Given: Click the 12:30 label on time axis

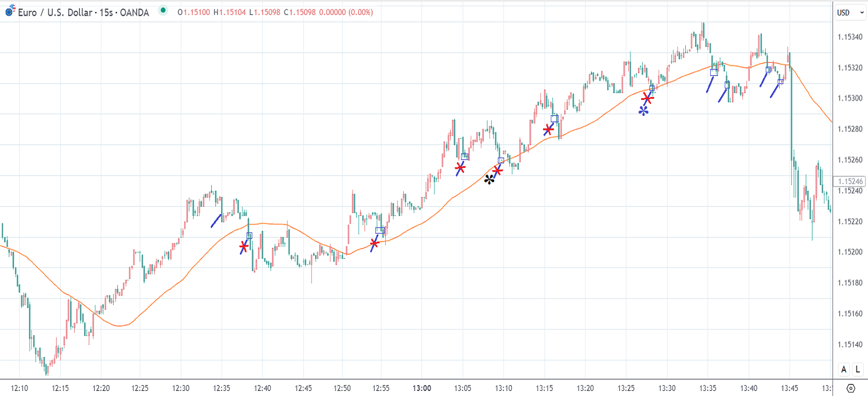Looking at the screenshot, I should pos(181,388).
